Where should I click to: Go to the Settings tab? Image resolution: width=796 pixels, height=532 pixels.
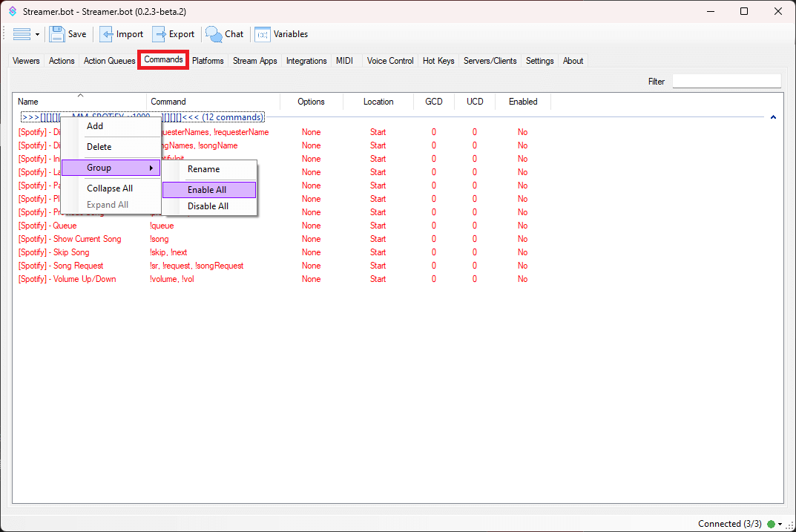[x=539, y=60]
